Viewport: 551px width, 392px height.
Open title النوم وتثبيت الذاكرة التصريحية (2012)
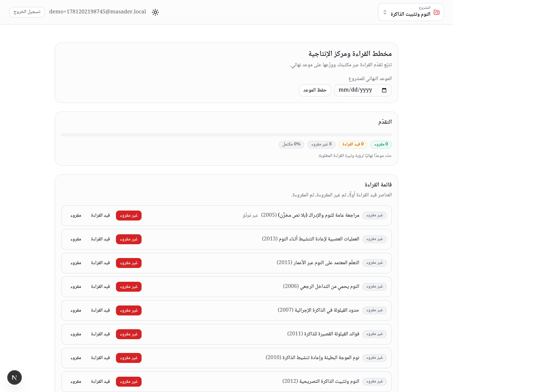point(321,381)
